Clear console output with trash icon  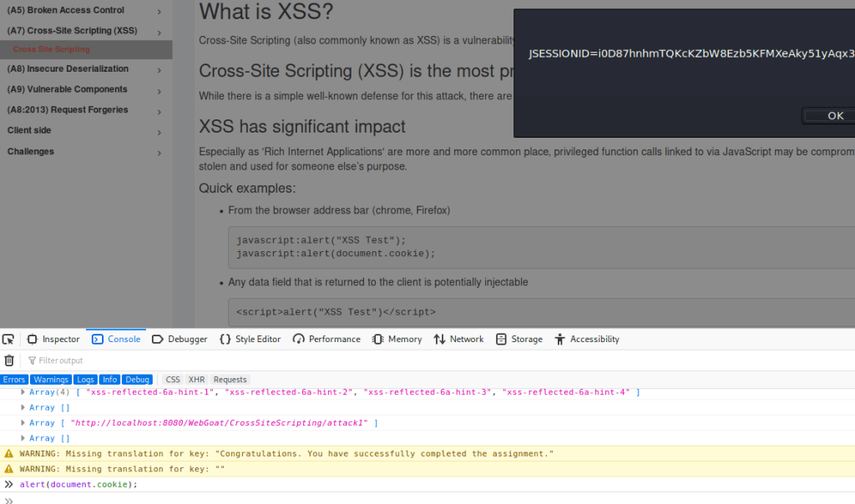click(x=9, y=360)
